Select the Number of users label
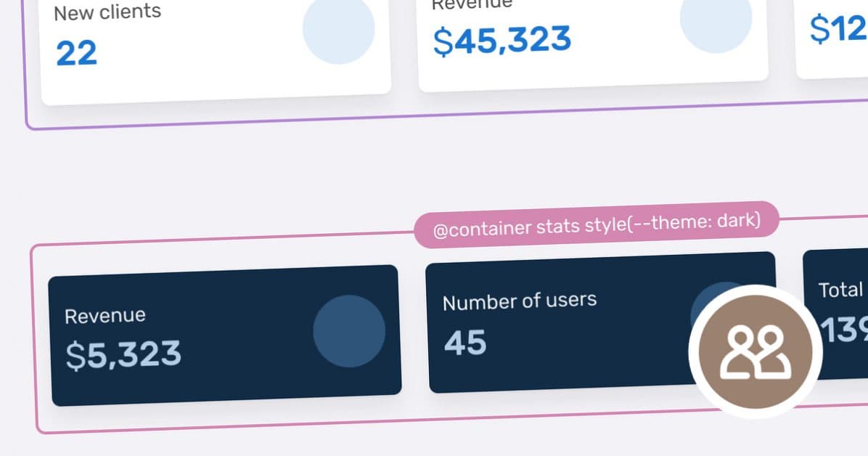 click(520, 301)
